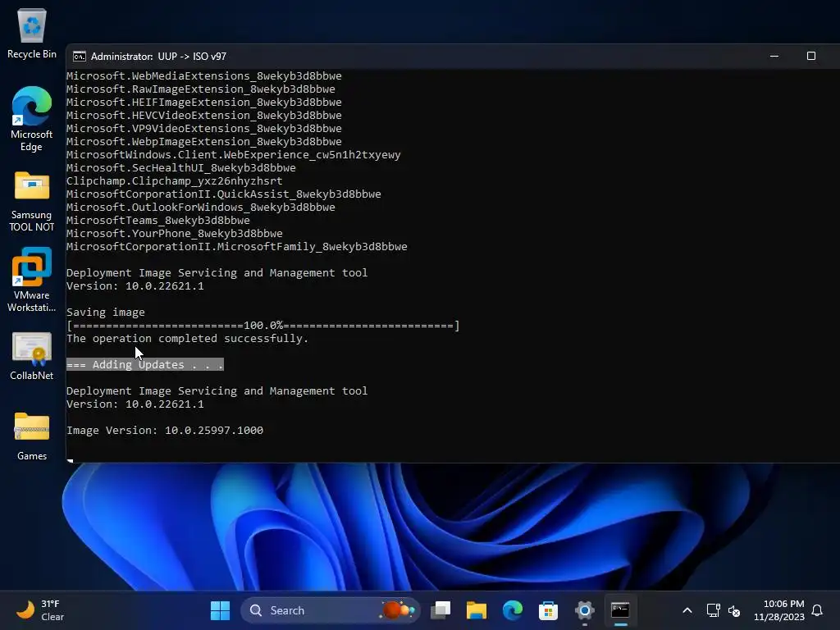Screen dimensions: 840x630
Task: Click the 'Clipchamp.Clipchamp_yxz26nhyzhsrt' line
Action: coord(175,181)
